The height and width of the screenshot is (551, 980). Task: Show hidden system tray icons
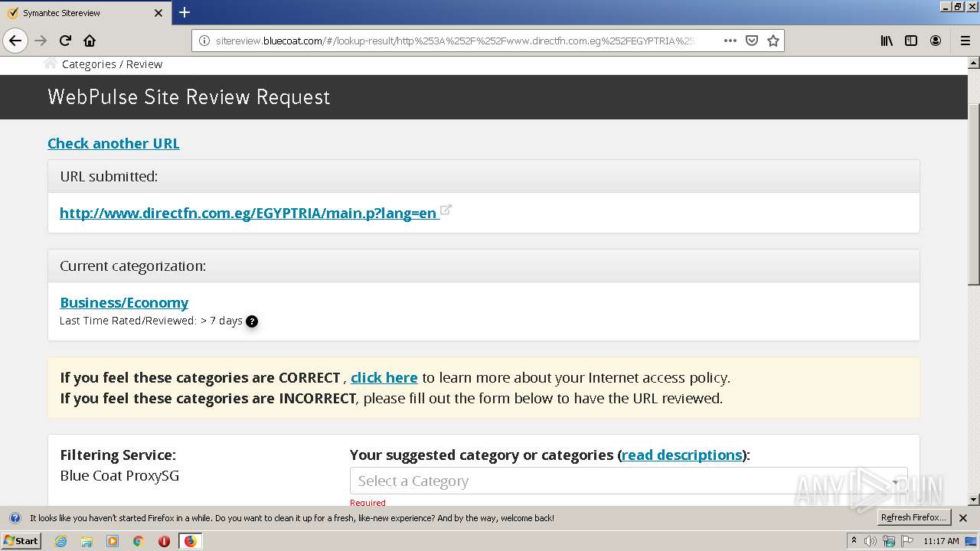pos(854,540)
